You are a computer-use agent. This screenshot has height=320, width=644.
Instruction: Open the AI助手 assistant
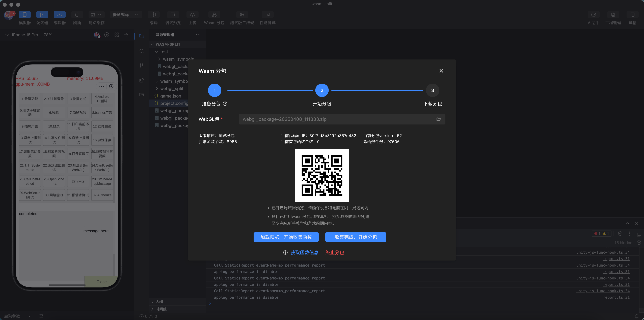tap(594, 15)
